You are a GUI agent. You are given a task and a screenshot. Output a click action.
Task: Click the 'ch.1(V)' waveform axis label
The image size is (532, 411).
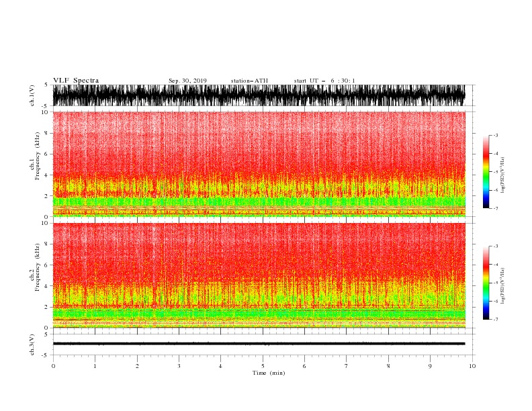tap(32, 95)
